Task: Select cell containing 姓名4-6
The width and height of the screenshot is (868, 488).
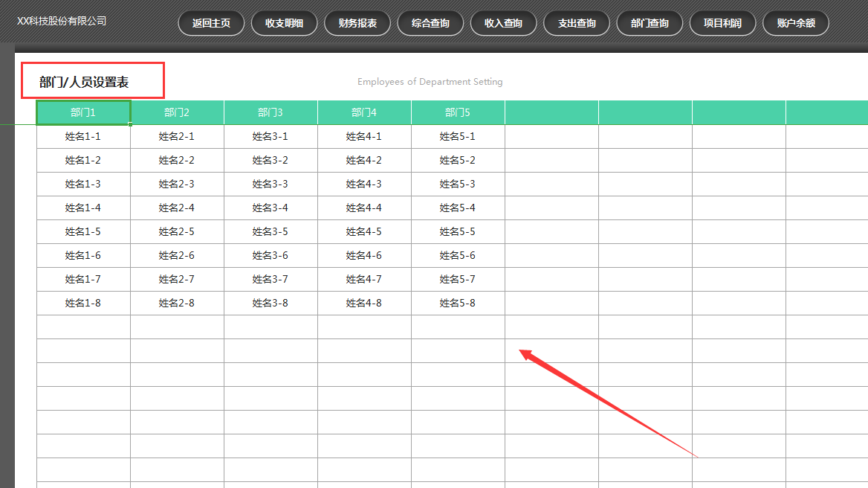Action: (x=364, y=255)
